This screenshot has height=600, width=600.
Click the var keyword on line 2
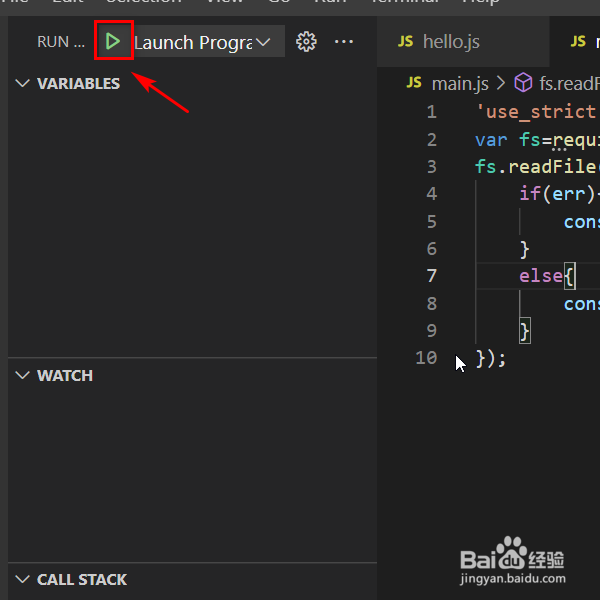[491, 140]
